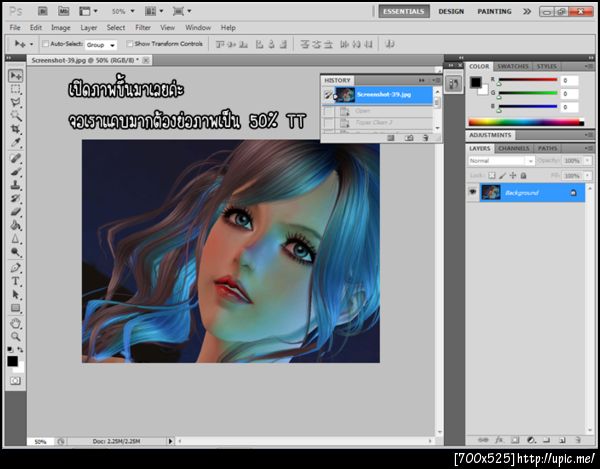Select the Brush tool
The width and height of the screenshot is (600, 469).
pos(15,171)
